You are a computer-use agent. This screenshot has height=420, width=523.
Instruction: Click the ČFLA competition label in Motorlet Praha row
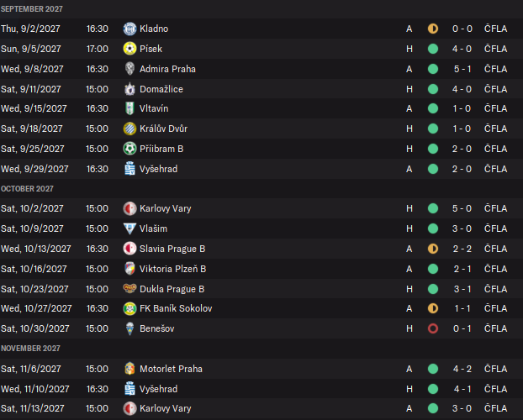495,369
